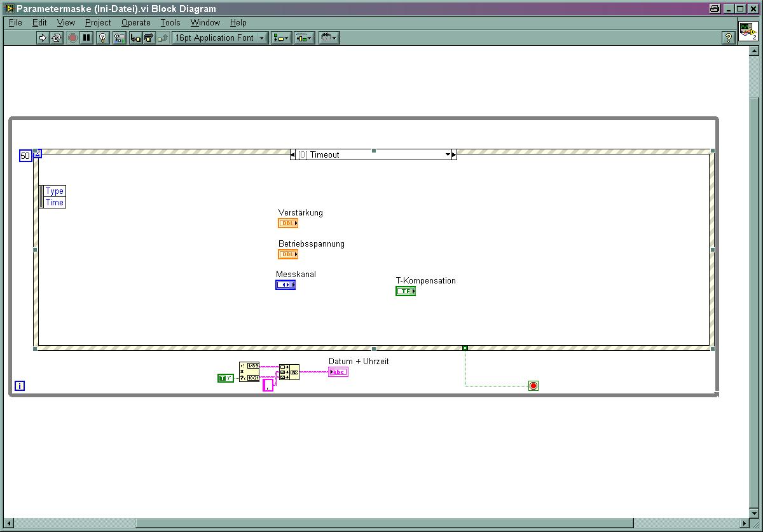Click the title bar printer-style icon button
763x532 pixels.
(715, 8)
